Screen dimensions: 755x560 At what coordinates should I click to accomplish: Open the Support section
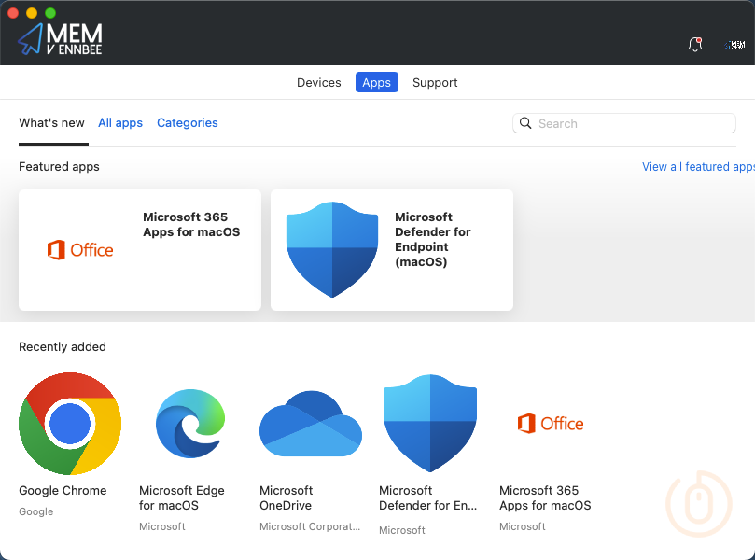[x=434, y=82]
